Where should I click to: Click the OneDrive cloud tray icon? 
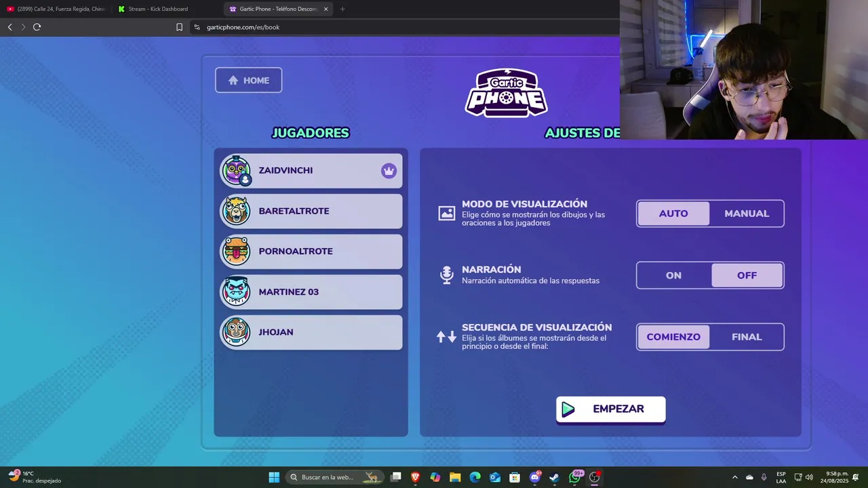coord(749,477)
